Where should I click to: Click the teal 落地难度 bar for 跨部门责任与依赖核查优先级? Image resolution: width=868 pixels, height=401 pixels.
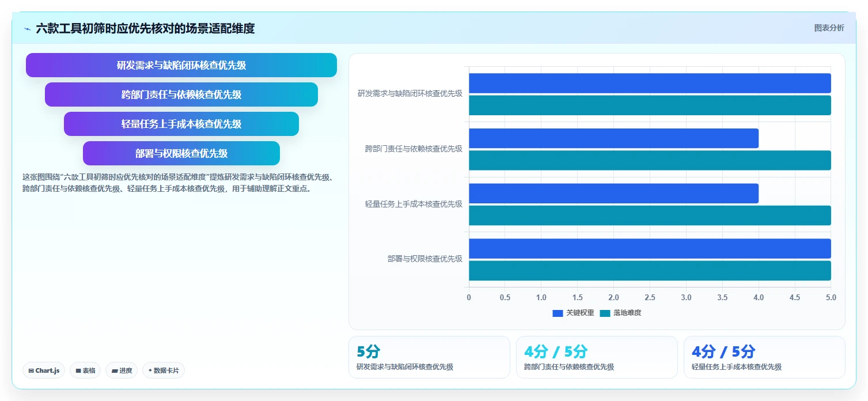[x=650, y=160]
